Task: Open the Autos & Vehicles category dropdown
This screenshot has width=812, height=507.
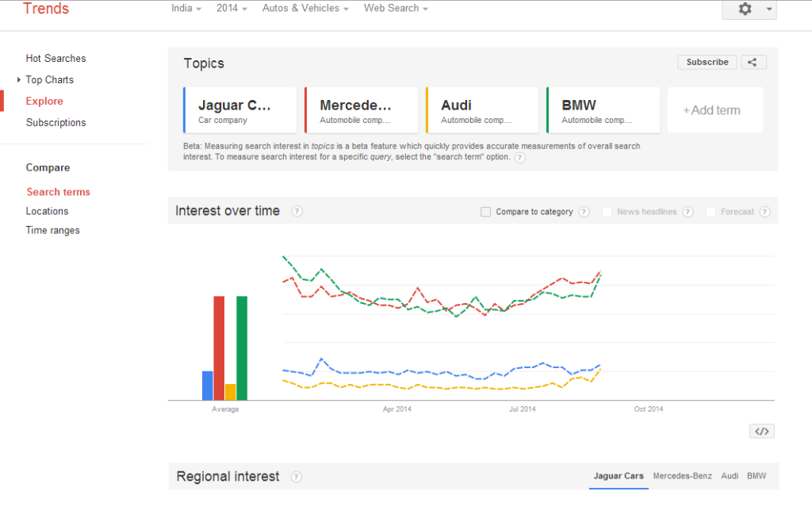Action: 306,9
